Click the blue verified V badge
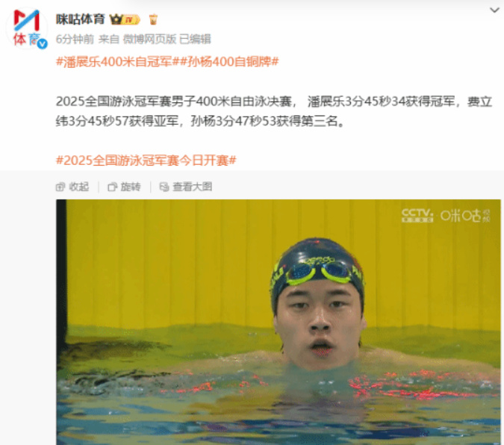The width and height of the screenshot is (504, 445). [x=42, y=44]
